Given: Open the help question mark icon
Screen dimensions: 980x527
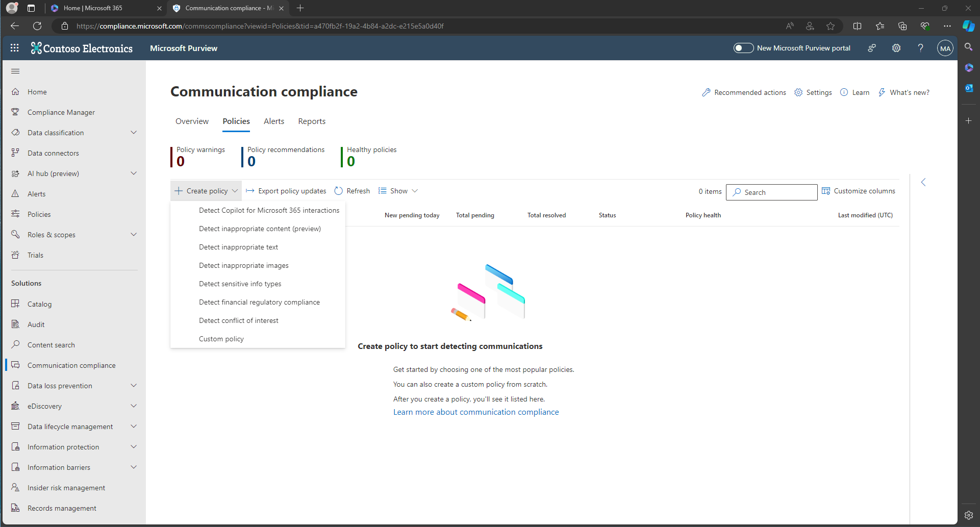Looking at the screenshot, I should (x=920, y=48).
